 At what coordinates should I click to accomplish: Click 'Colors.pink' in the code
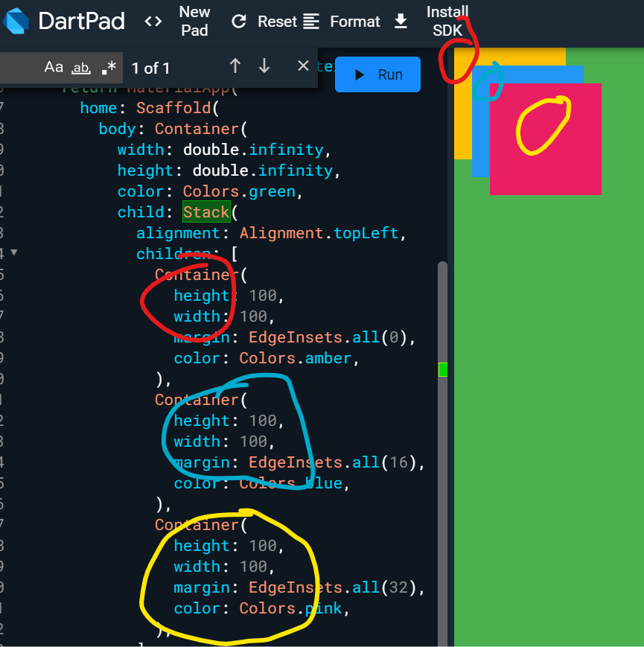pyautogui.click(x=290, y=608)
